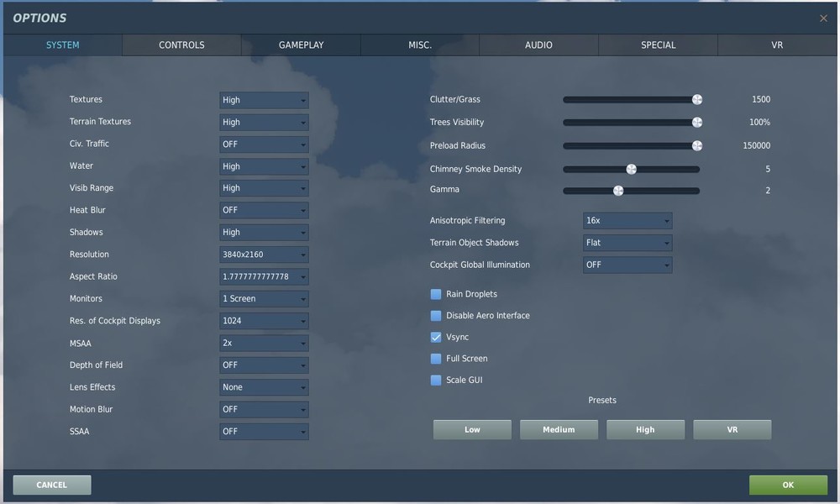Open the SPECIAL tab

pos(658,45)
